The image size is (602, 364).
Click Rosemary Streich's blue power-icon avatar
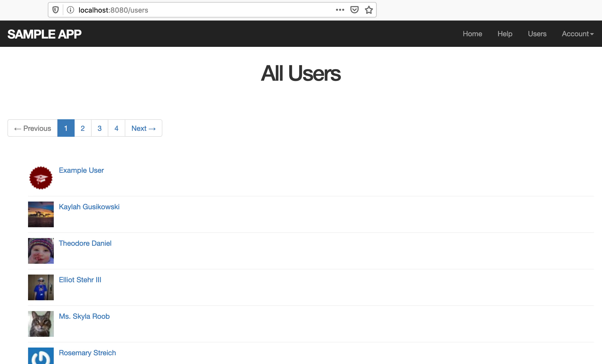tap(41, 356)
